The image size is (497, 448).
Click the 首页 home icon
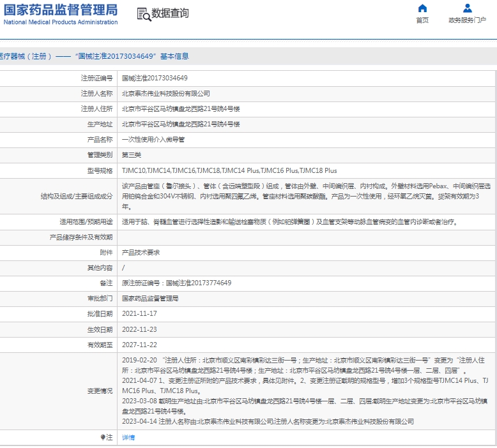(x=422, y=8)
